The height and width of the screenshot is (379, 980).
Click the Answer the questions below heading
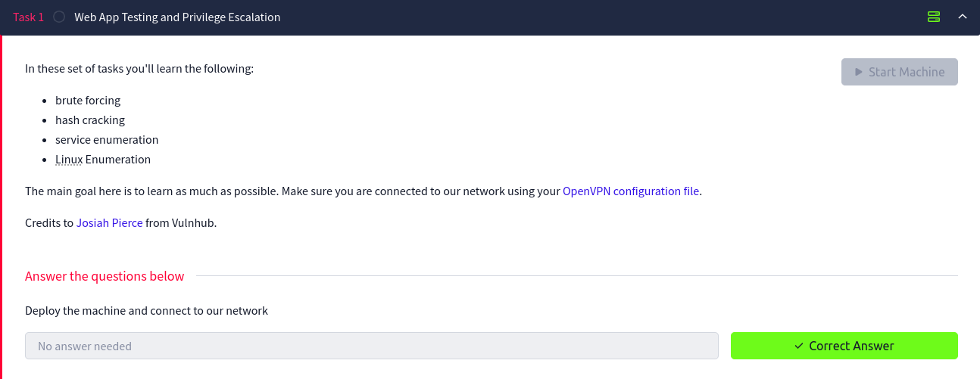(105, 276)
